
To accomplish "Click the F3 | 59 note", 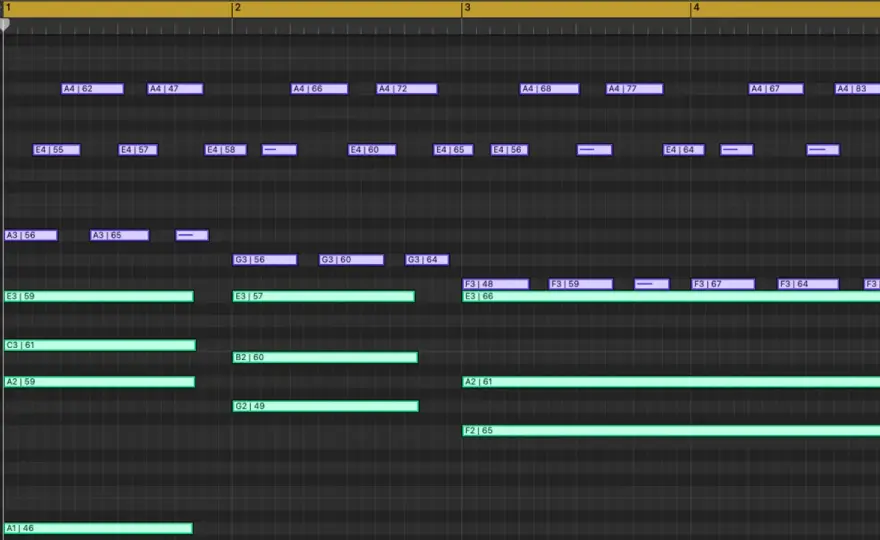I will tap(581, 284).
